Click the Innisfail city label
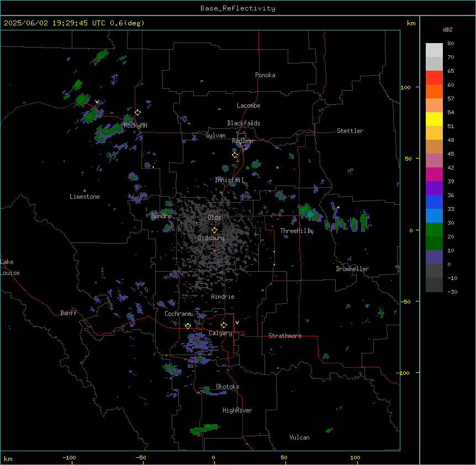The width and height of the screenshot is (476, 465). pos(230,180)
